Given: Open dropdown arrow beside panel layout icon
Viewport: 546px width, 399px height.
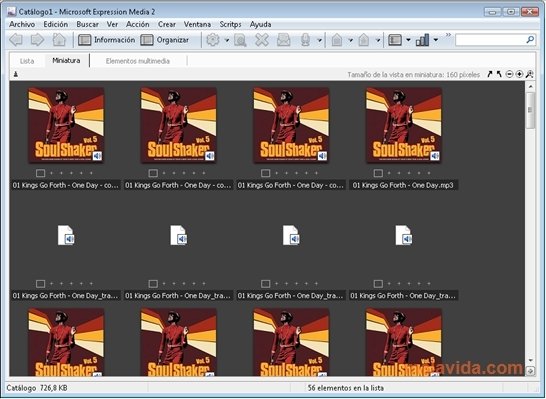Looking at the screenshot, I should [x=408, y=40].
